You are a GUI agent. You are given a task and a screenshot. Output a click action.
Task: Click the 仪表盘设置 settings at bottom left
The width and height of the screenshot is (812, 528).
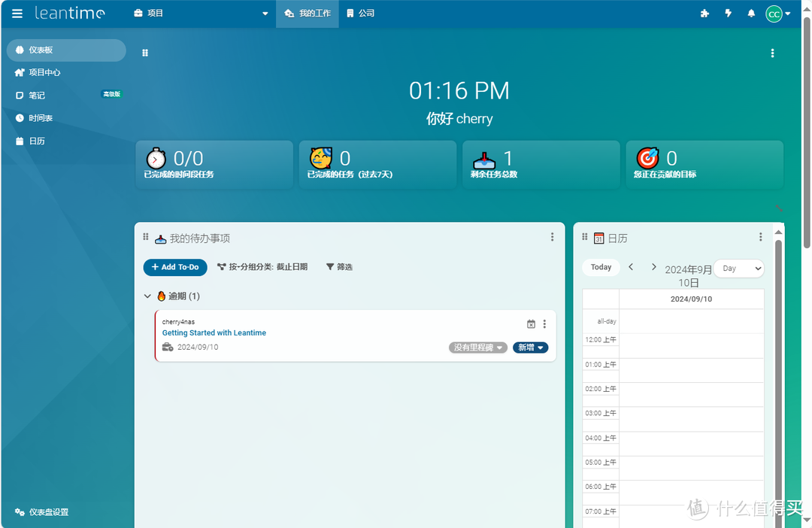tap(42, 511)
